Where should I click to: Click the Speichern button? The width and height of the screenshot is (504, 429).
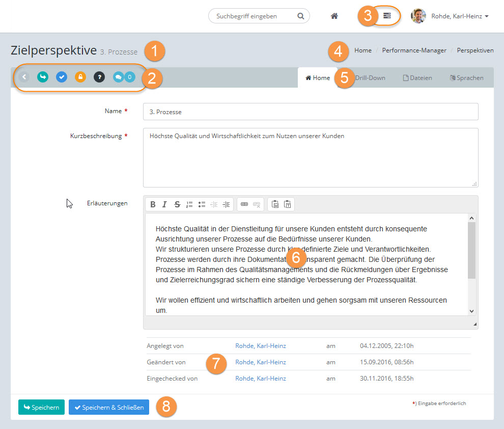pyautogui.click(x=41, y=408)
